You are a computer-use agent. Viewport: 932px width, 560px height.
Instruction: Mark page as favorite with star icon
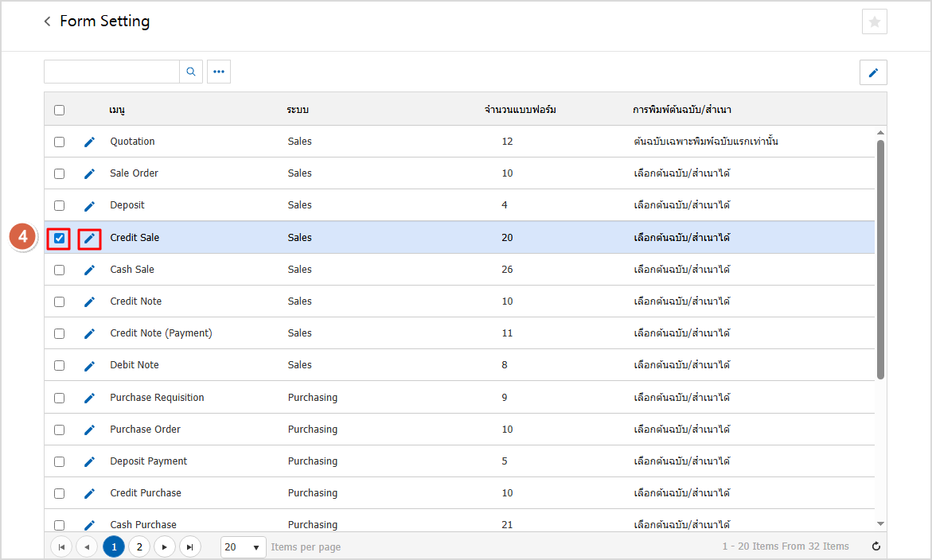tap(874, 22)
